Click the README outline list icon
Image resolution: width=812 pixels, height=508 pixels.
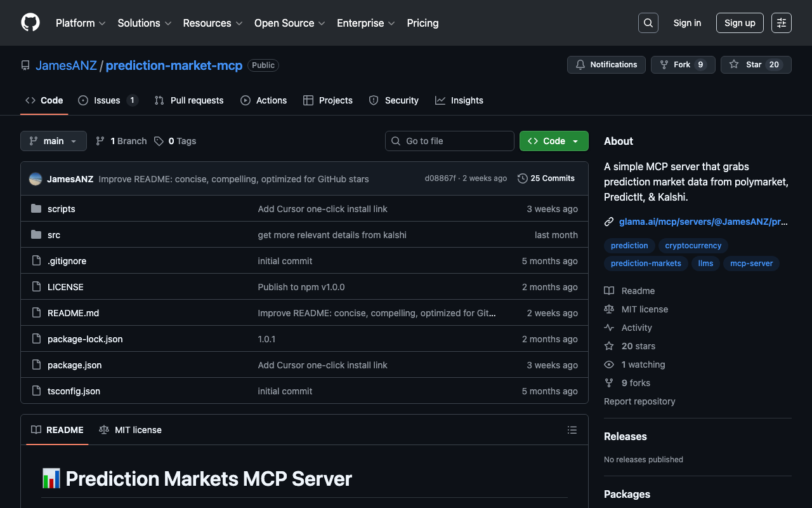click(x=572, y=430)
